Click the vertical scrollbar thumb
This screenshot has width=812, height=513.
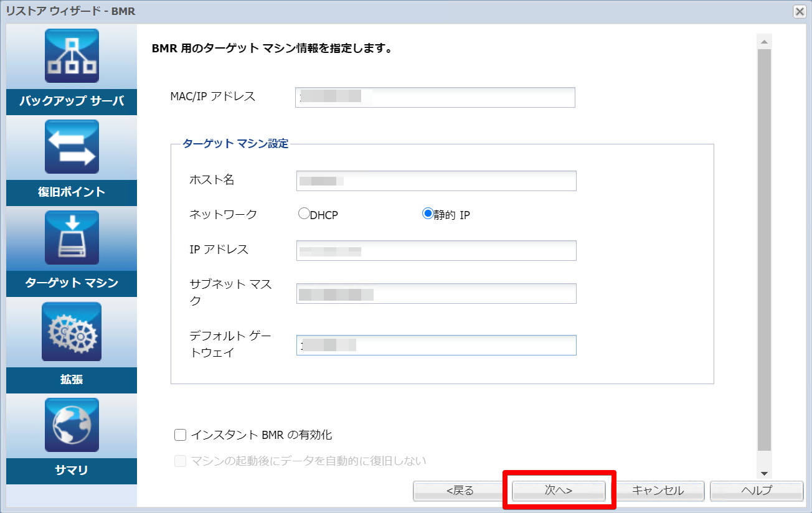765,250
